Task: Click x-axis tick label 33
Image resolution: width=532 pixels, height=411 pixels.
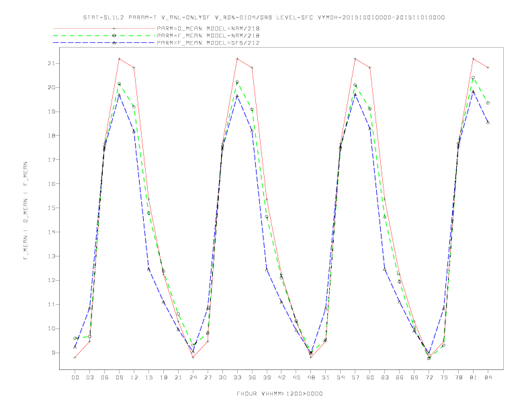Action: pos(237,377)
